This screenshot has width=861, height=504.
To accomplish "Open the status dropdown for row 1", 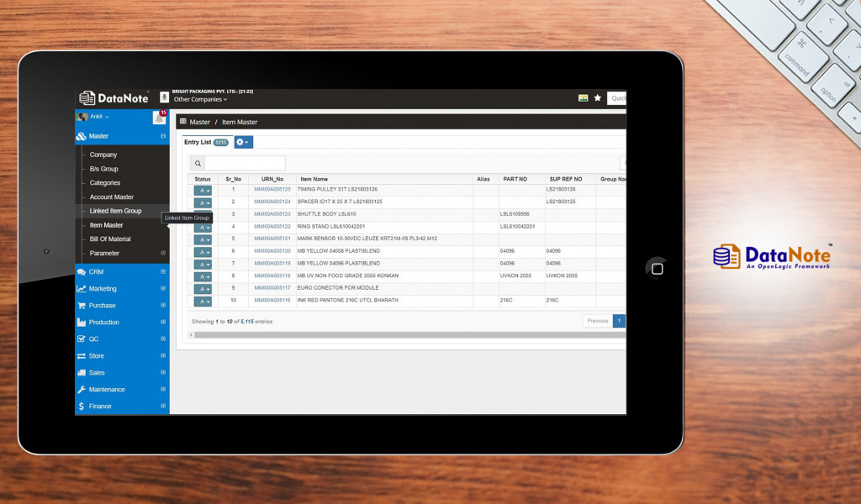I will 203,191.
